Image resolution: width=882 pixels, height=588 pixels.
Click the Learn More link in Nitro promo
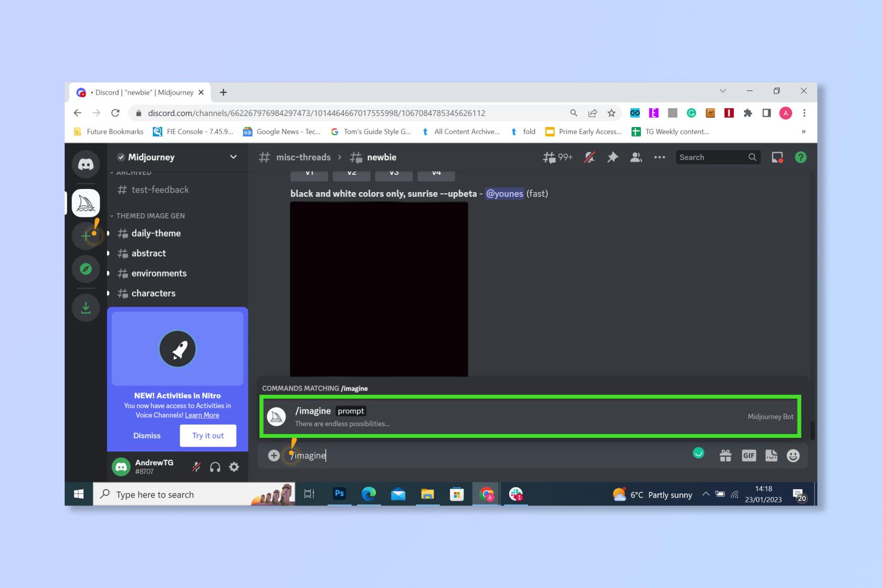click(202, 415)
